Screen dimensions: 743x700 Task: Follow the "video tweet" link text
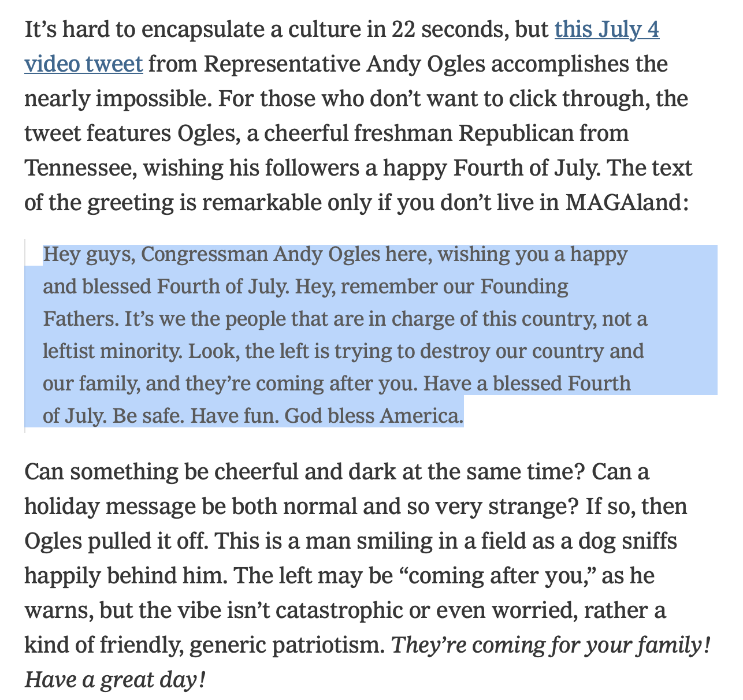84,65
